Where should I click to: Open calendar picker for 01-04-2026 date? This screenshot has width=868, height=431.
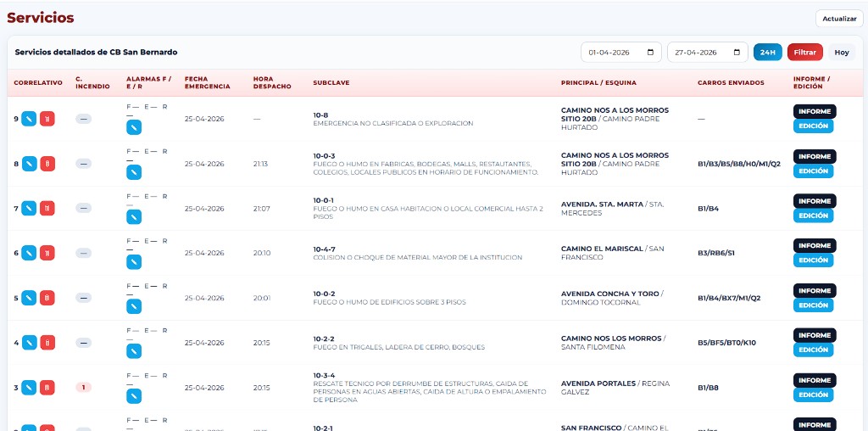click(x=650, y=52)
